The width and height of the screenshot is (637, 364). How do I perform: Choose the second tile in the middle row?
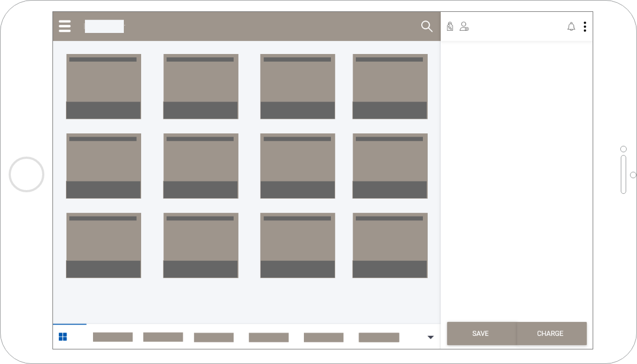coord(201,166)
